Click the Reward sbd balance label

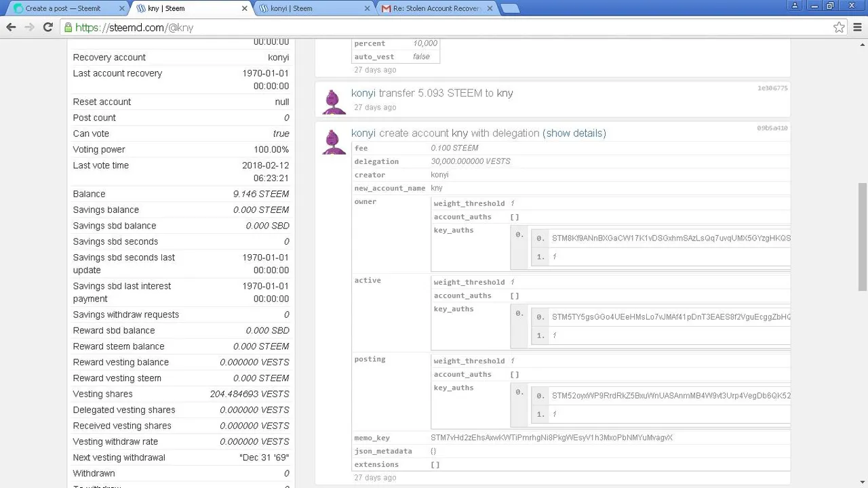tap(114, 331)
